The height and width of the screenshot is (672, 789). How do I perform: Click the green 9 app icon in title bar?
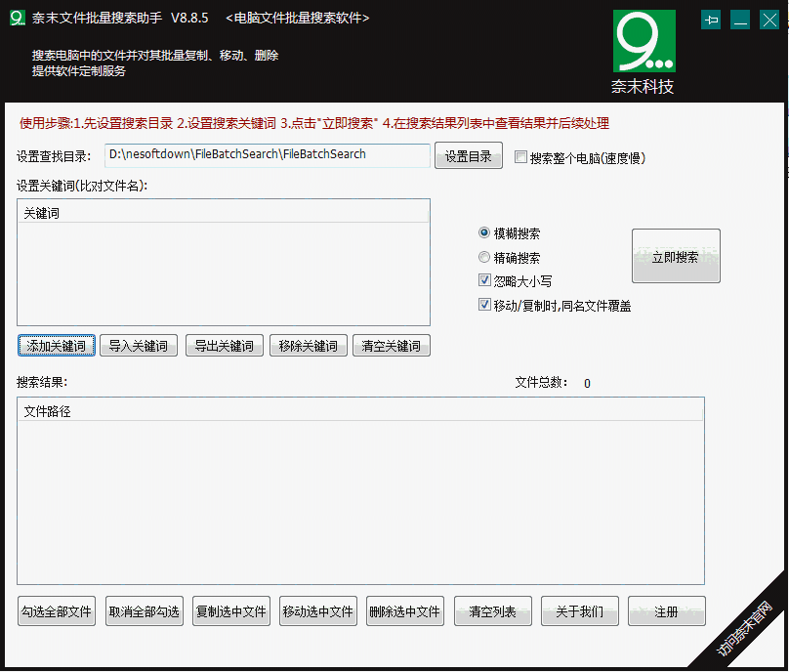click(17, 20)
